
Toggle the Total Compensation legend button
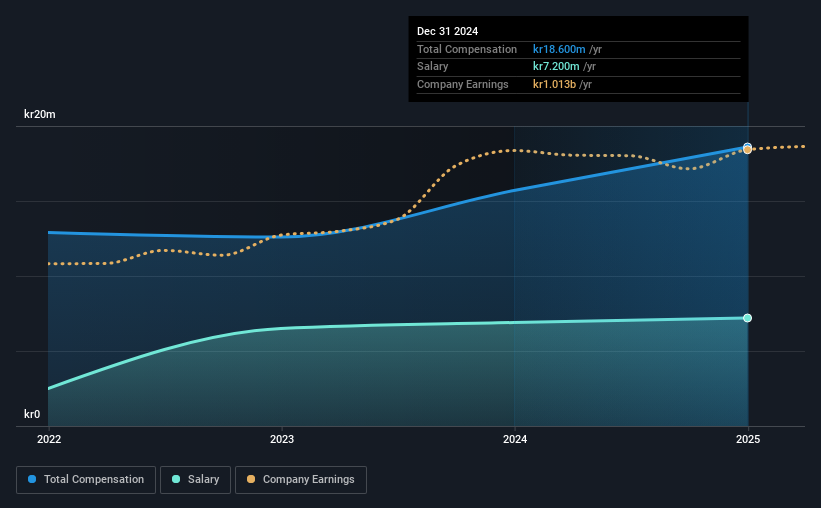pyautogui.click(x=86, y=480)
